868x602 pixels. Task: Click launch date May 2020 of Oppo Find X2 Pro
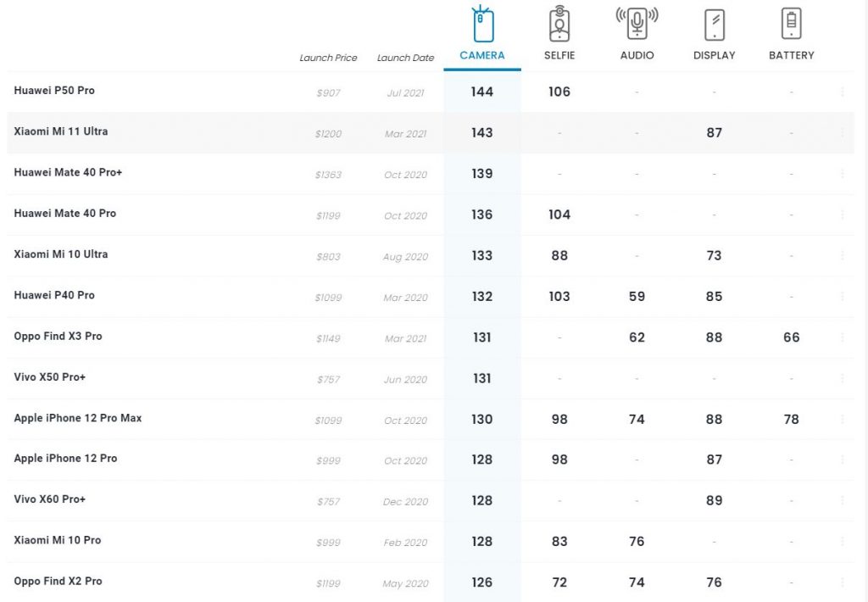pyautogui.click(x=405, y=583)
